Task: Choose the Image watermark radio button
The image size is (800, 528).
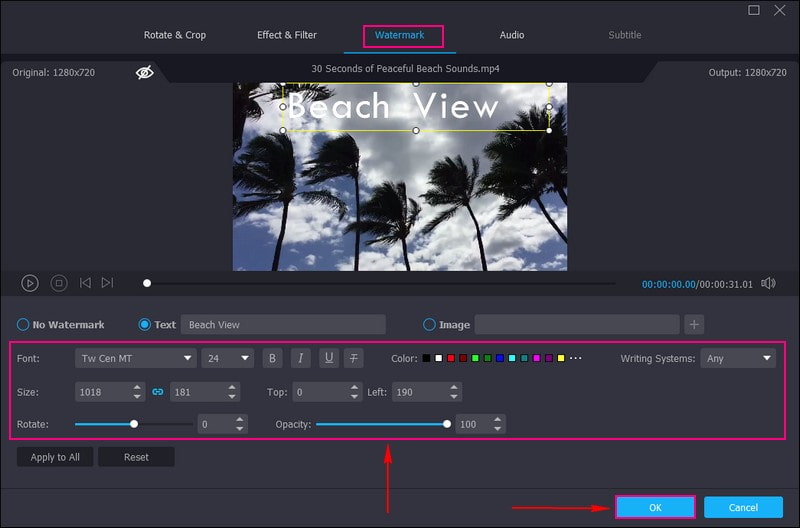Action: pyautogui.click(x=430, y=325)
